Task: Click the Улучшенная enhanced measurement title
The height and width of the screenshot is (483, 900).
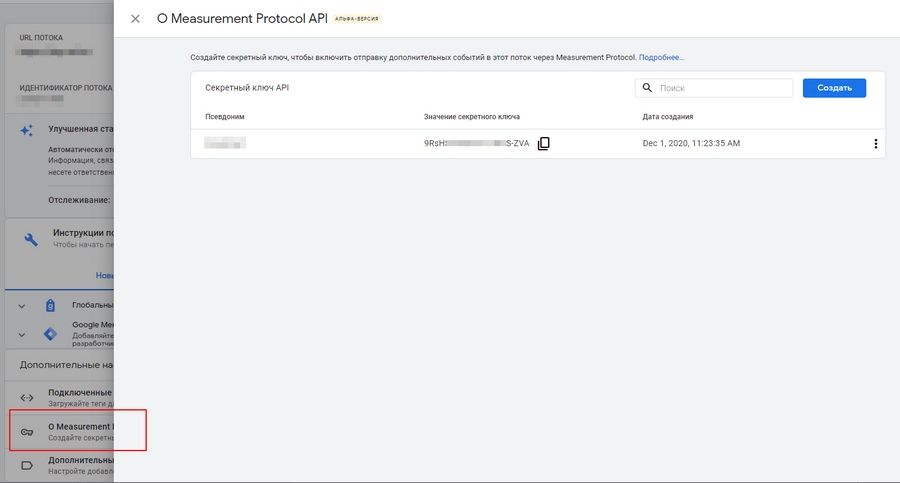Action: point(81,129)
